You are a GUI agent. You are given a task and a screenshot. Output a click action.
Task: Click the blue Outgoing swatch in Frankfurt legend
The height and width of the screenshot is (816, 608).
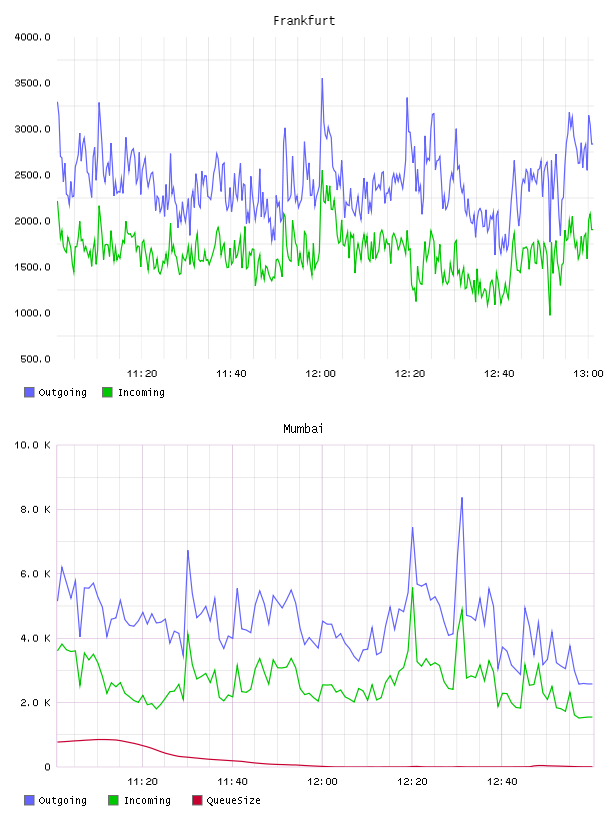click(x=29, y=392)
